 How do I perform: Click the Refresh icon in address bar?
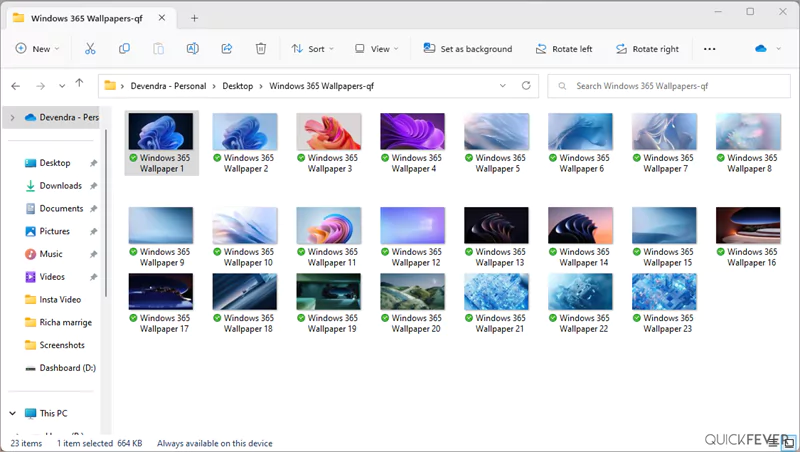[x=526, y=86]
